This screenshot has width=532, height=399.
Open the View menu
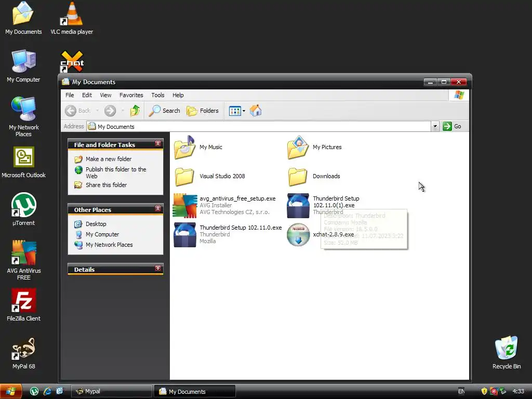tap(105, 96)
